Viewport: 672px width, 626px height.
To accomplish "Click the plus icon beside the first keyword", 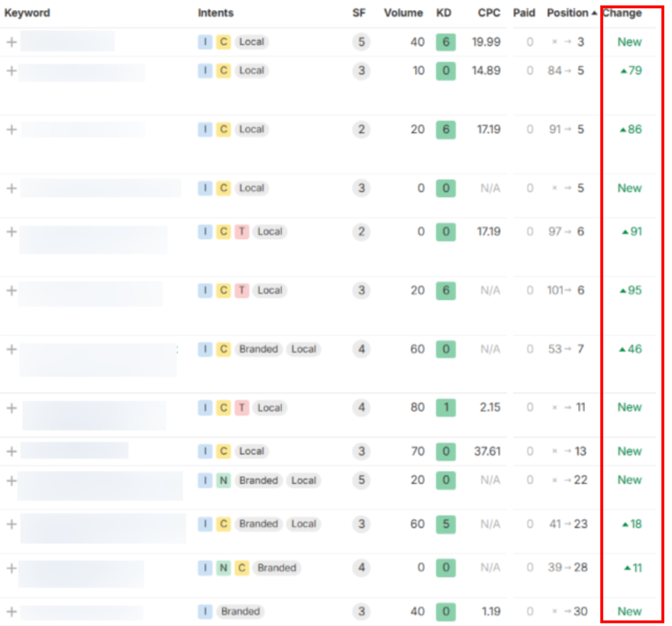I will (11, 42).
